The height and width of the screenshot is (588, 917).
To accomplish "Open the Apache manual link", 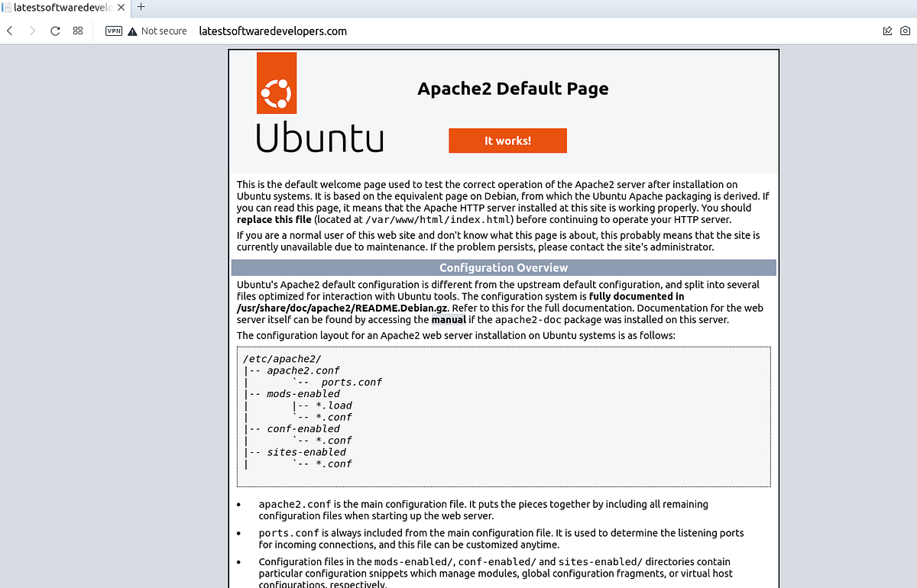I will coord(449,319).
